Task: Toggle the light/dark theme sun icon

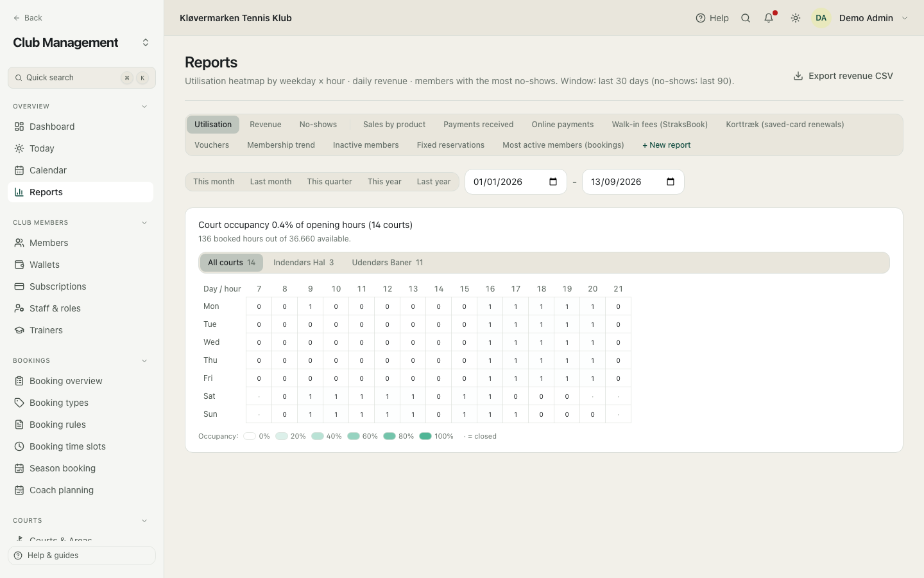Action: click(x=796, y=18)
